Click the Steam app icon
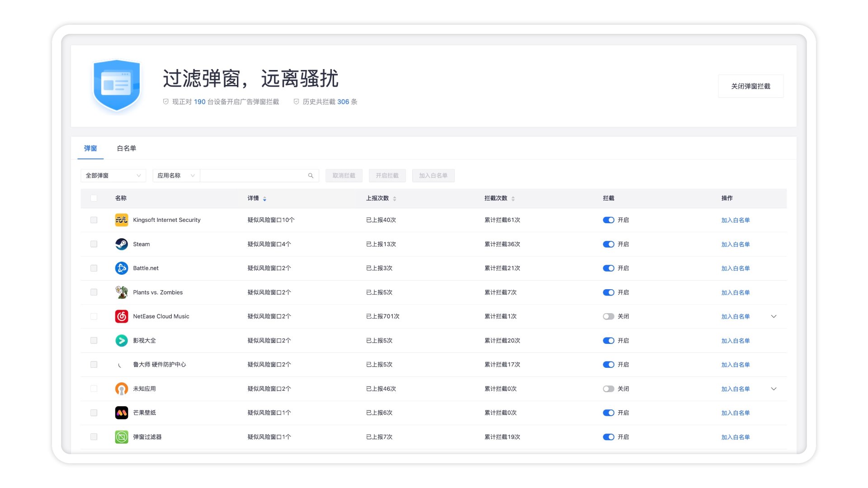Image resolution: width=868 pixels, height=488 pixels. point(121,244)
